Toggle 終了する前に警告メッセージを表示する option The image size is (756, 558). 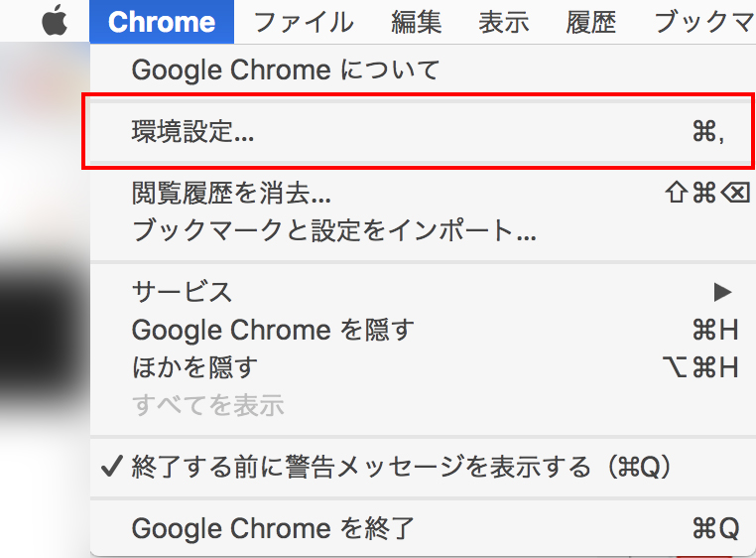tap(402, 467)
